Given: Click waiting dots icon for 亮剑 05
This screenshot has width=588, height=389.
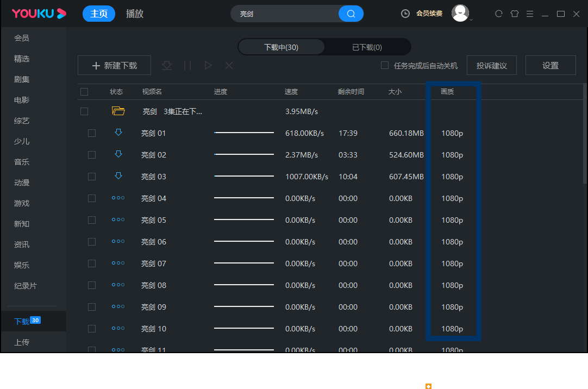Looking at the screenshot, I should coord(118,219).
